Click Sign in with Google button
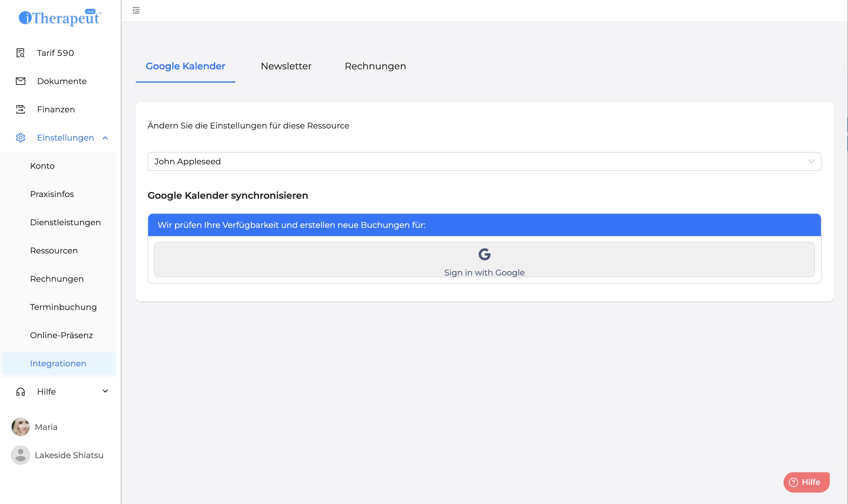Viewport: 848px width, 504px height. point(484,260)
